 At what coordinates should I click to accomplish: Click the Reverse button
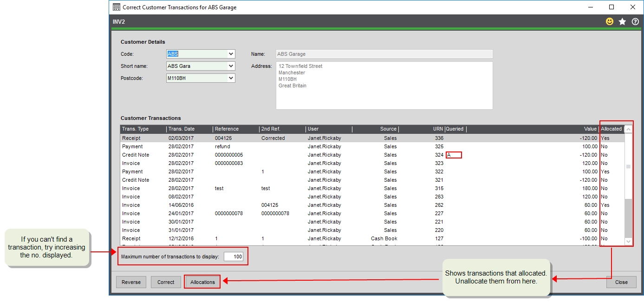[131, 282]
